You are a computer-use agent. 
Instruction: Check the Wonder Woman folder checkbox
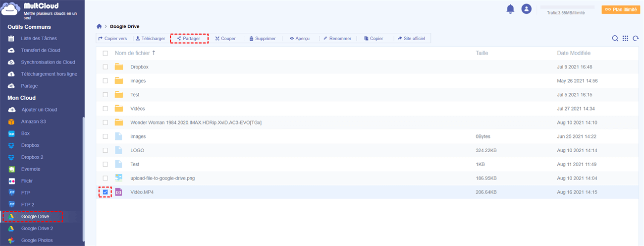tap(105, 123)
